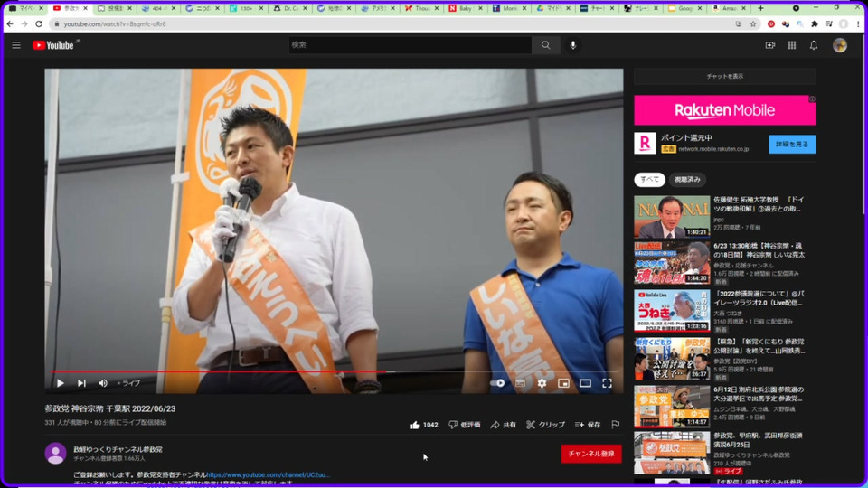This screenshot has width=868, height=488.
Task: Toggle subtitles in the player
Action: (x=520, y=383)
